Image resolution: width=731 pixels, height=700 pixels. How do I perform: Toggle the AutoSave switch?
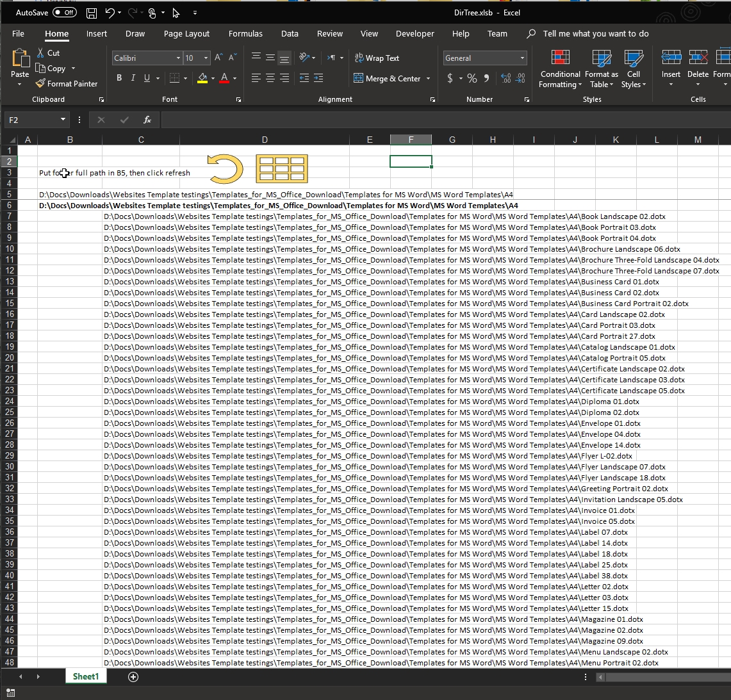[x=64, y=13]
